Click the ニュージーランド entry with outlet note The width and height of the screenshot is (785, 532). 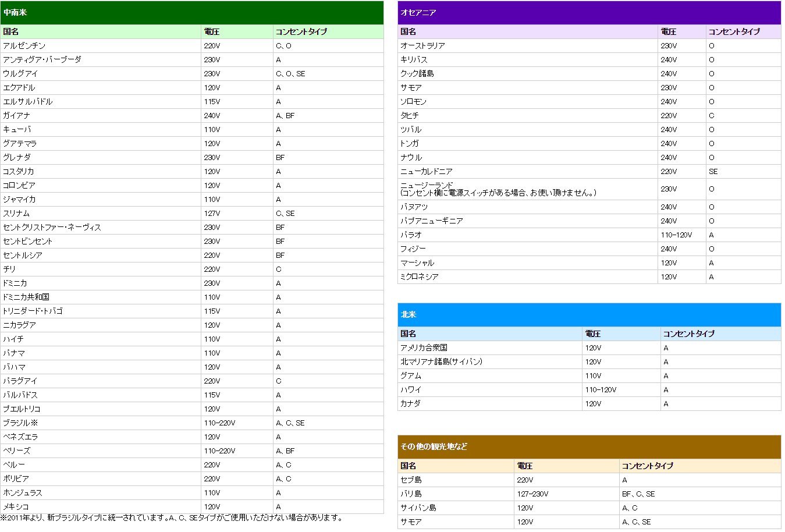[498, 189]
